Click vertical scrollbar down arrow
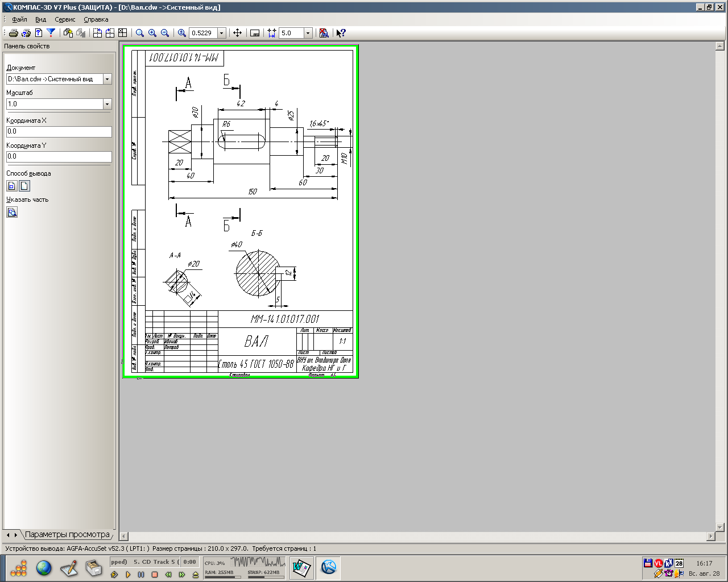Screen dimensions: 728x582 click(x=719, y=527)
